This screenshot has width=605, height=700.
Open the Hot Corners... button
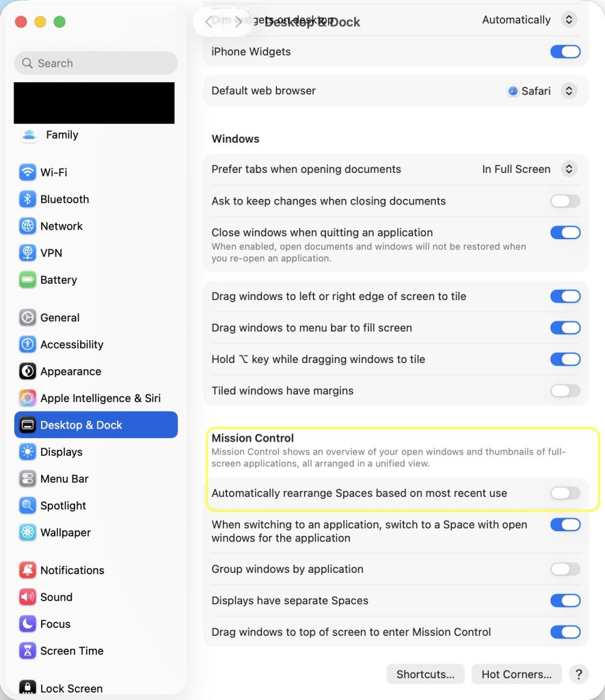click(x=517, y=674)
